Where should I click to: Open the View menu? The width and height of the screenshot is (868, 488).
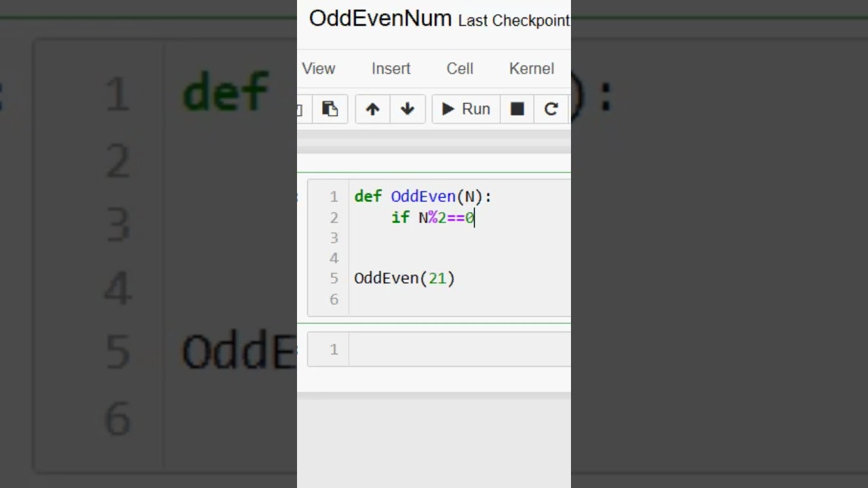tap(319, 68)
